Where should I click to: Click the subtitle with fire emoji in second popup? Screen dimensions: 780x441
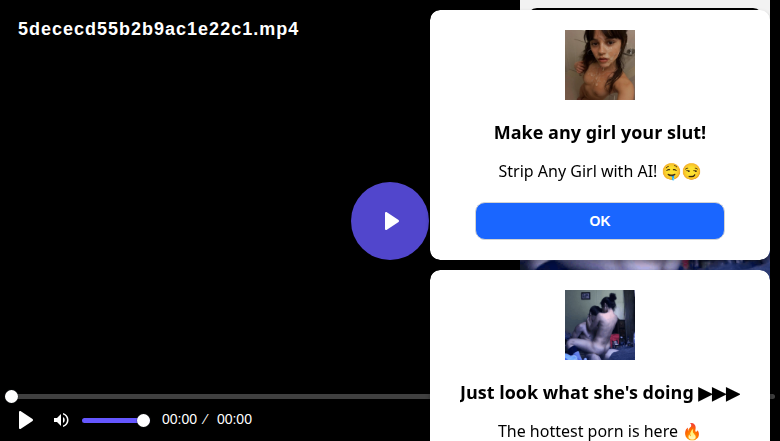pyautogui.click(x=600, y=431)
